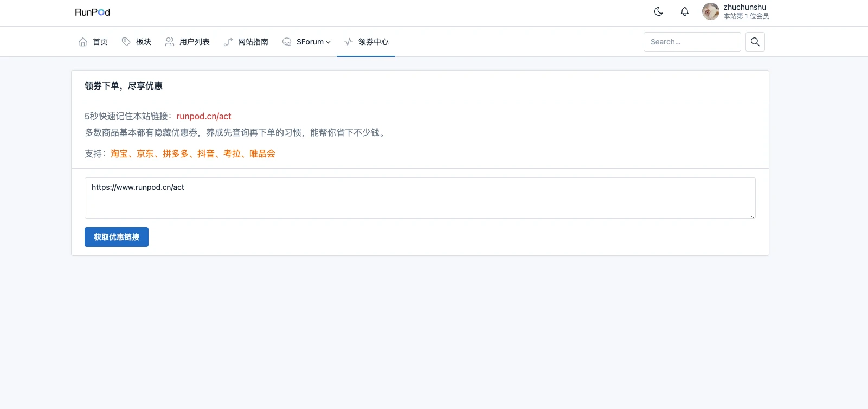Click the users icon beside 用户列表
The image size is (868, 409).
click(170, 42)
